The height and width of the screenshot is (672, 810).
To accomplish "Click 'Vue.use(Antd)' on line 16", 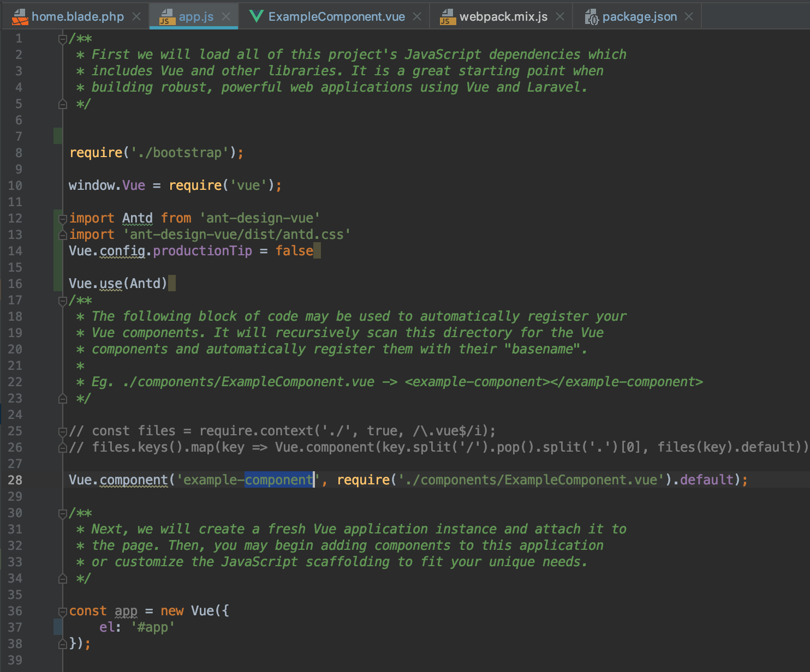I will pos(118,284).
